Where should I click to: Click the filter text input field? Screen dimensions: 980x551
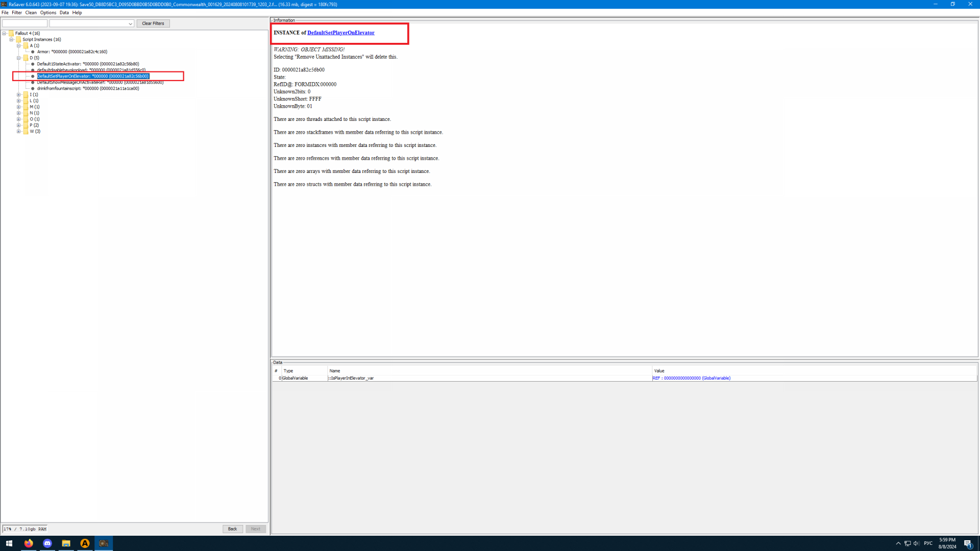click(x=24, y=23)
